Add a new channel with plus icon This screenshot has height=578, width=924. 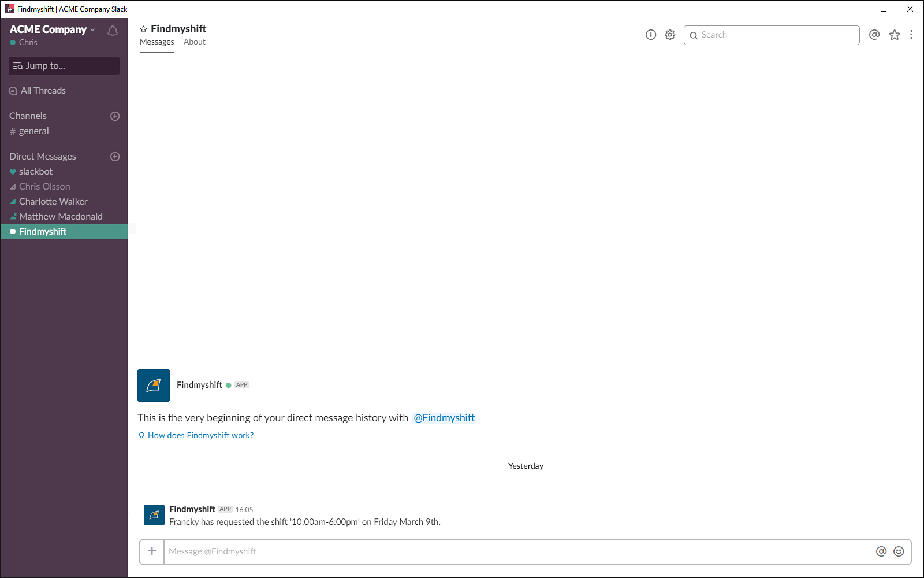[x=115, y=116]
